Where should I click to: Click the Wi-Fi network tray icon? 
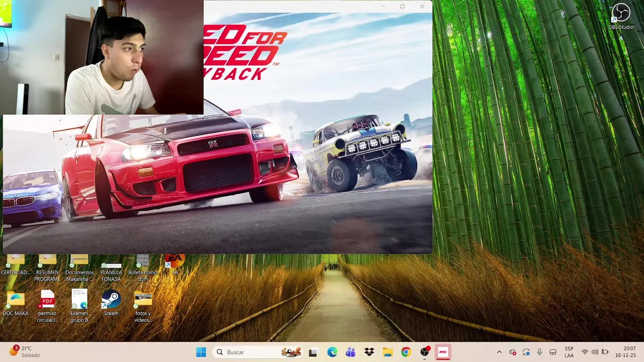(585, 352)
